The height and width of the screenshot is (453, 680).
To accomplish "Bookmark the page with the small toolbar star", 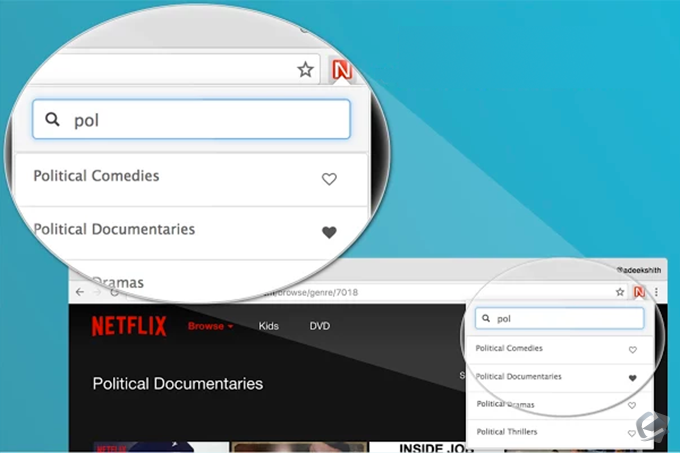I will (620, 292).
